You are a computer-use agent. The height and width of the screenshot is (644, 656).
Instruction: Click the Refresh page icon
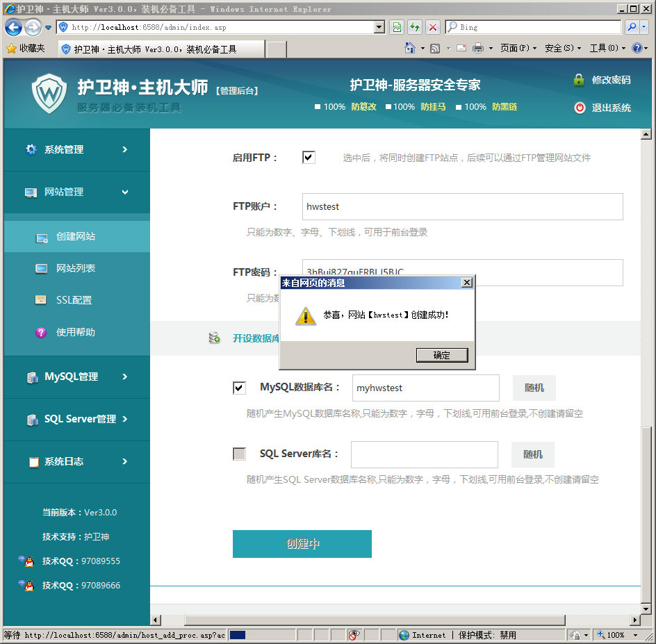415,27
